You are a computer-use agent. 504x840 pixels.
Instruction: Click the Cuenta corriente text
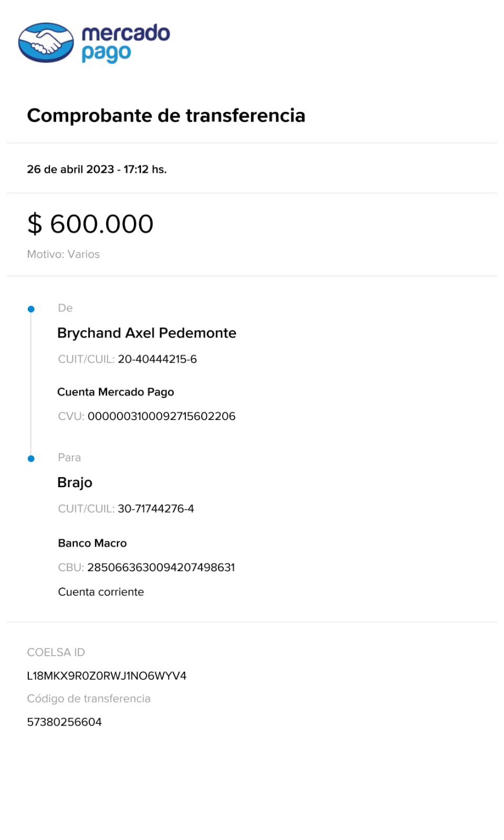(x=101, y=592)
